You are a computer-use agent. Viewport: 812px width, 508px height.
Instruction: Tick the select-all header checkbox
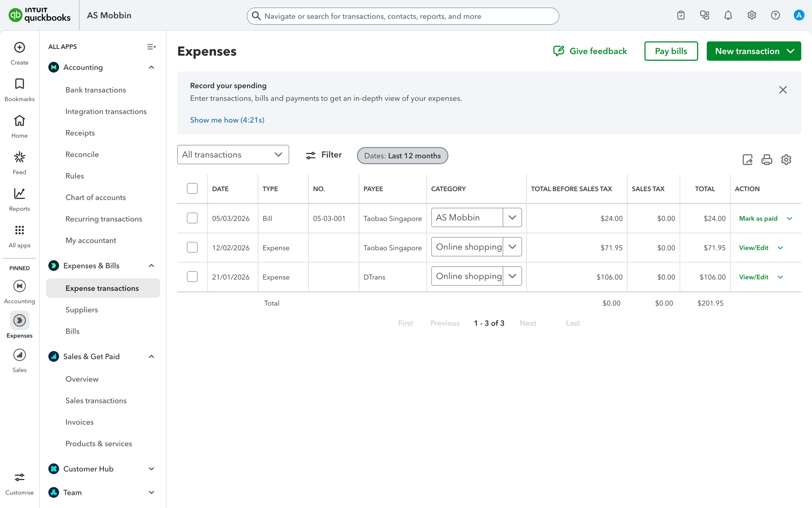(x=192, y=188)
